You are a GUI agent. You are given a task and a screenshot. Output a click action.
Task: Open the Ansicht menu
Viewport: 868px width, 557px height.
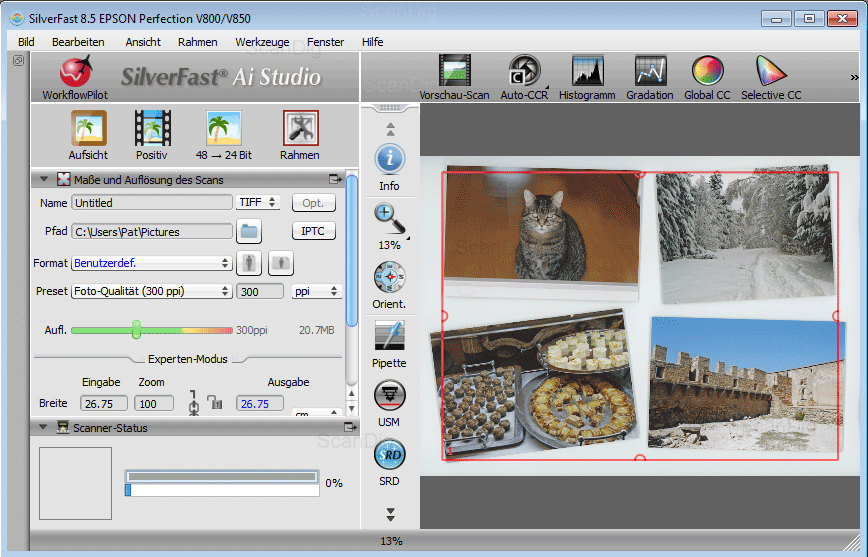(x=143, y=42)
